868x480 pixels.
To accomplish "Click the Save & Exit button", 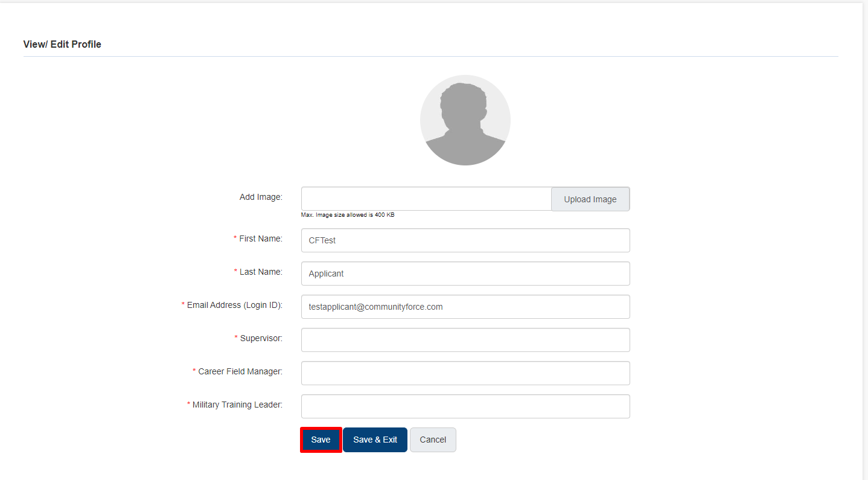I will [x=375, y=440].
